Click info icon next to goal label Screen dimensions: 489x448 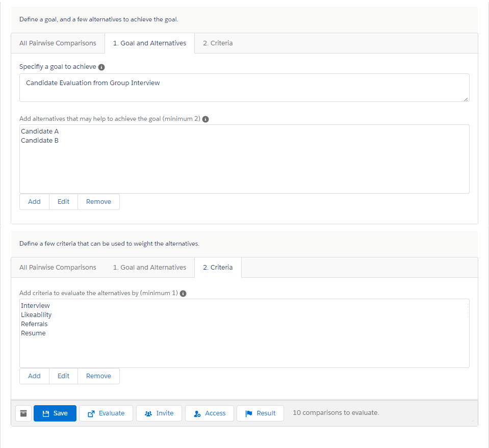click(101, 67)
